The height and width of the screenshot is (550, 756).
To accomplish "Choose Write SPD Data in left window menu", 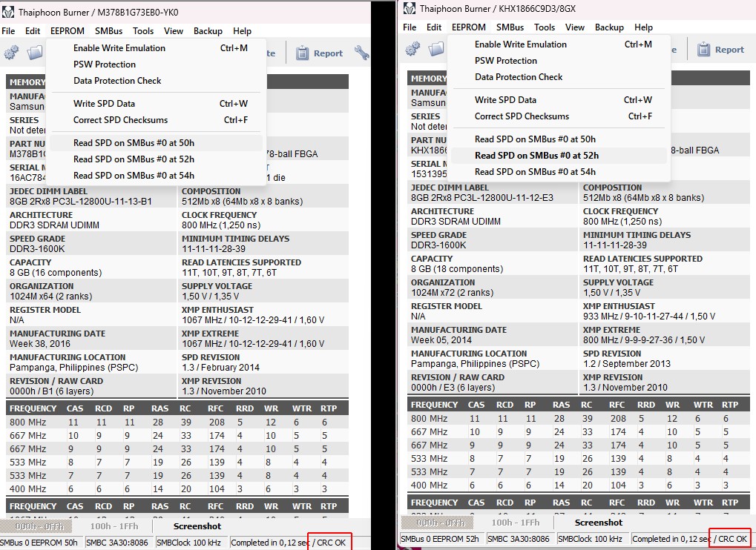I will (157, 104).
